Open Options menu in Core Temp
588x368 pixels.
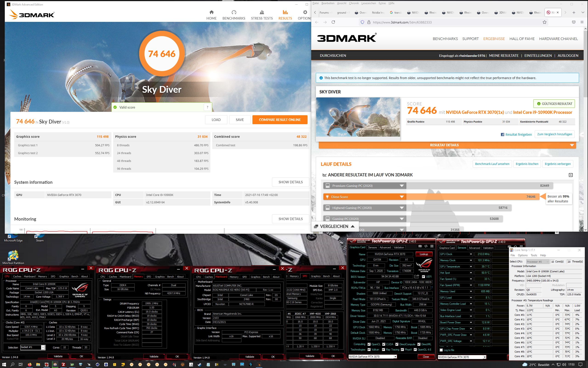tap(523, 255)
